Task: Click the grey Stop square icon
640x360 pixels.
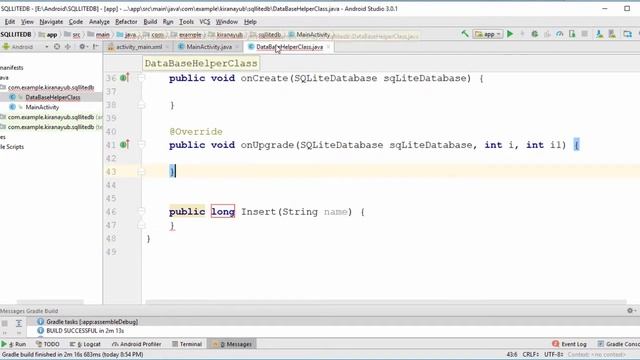Action: click(x=584, y=34)
